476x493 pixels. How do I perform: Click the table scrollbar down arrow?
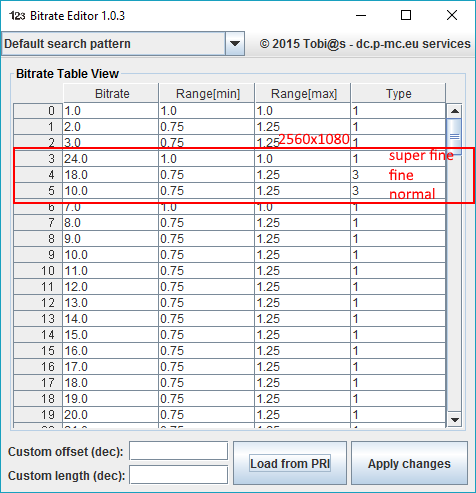tap(455, 419)
